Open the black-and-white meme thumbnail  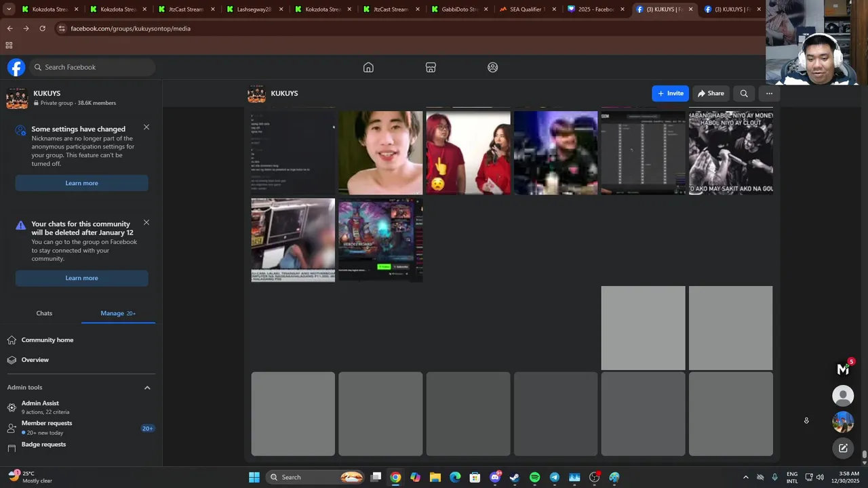(x=730, y=153)
